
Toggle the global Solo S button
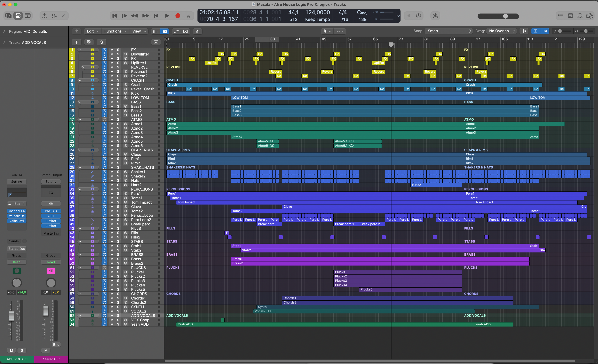pyautogui.click(x=101, y=42)
